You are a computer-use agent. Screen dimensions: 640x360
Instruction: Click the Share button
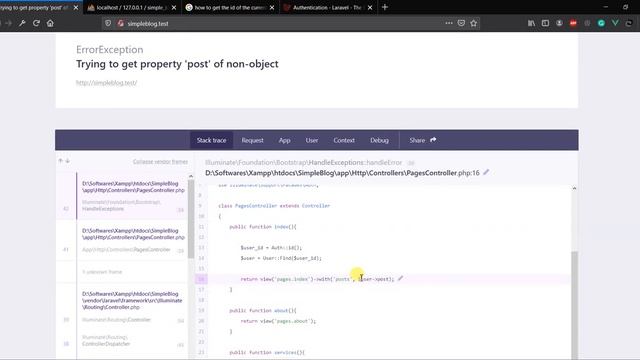click(x=423, y=140)
